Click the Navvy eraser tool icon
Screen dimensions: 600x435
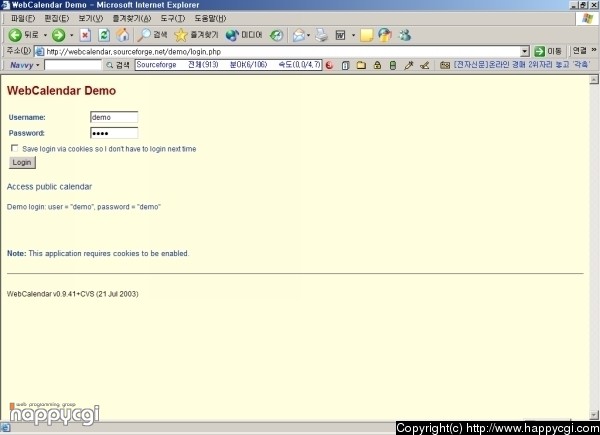pos(424,65)
